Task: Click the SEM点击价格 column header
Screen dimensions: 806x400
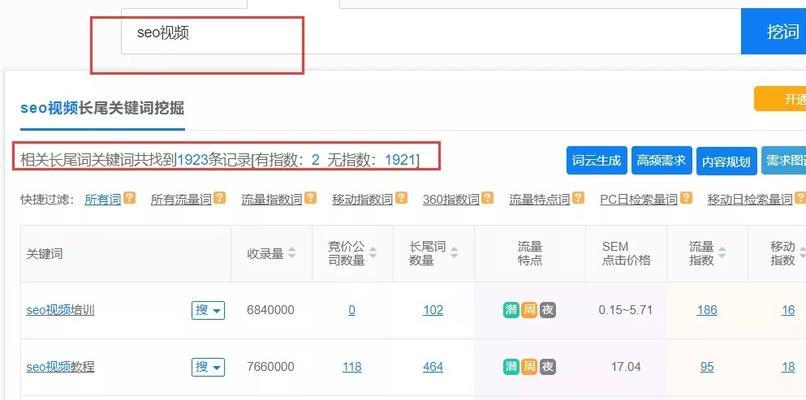Action: coord(626,253)
